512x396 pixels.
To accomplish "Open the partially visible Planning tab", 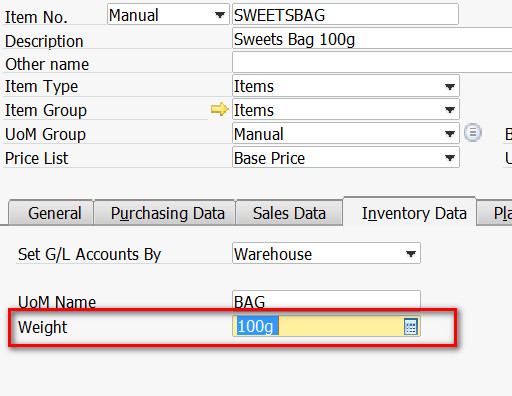I will (x=495, y=213).
